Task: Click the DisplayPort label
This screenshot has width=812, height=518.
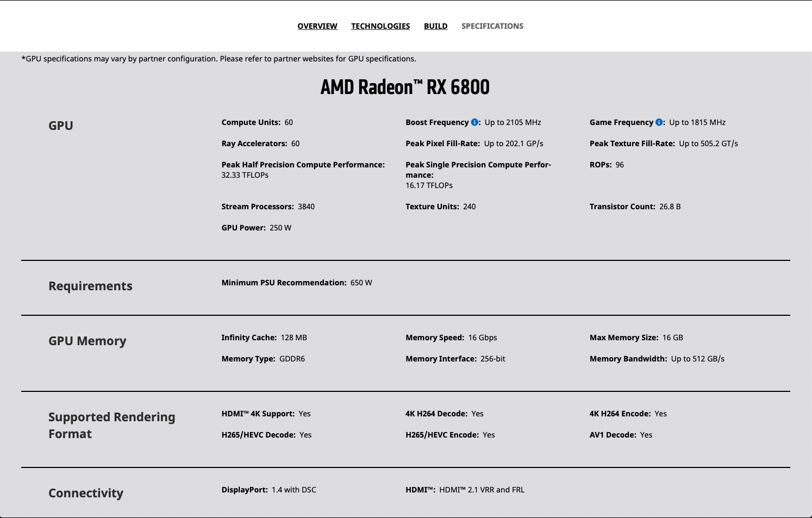Action: pos(245,490)
